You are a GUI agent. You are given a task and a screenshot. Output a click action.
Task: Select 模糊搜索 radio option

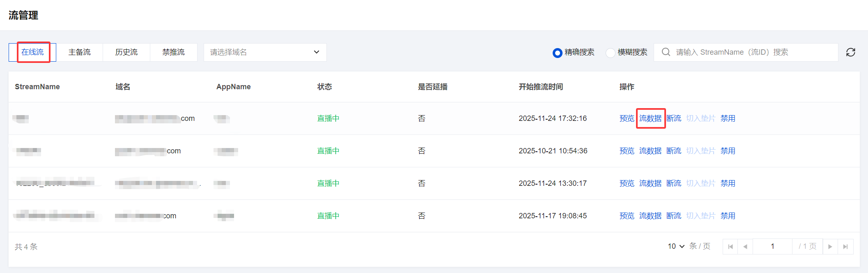(x=611, y=53)
